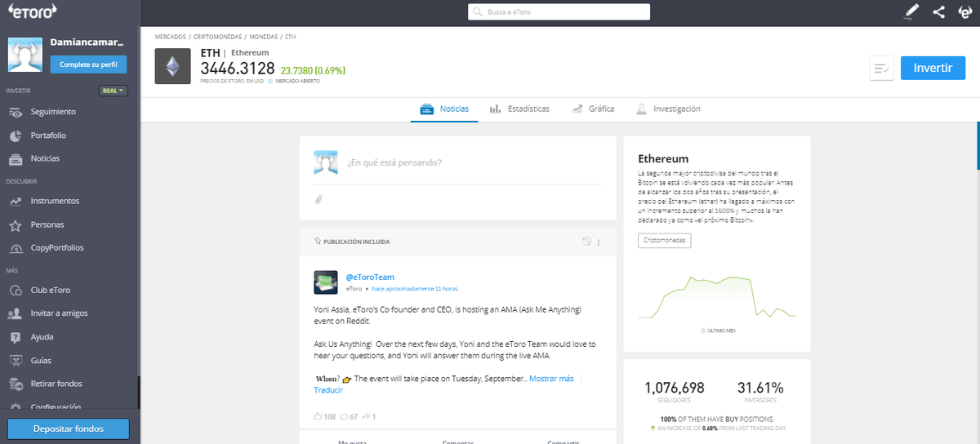Screen dimensions: 980x444
Task: Click the Noticias newspaper icon in the sidebar
Action: tap(15, 158)
